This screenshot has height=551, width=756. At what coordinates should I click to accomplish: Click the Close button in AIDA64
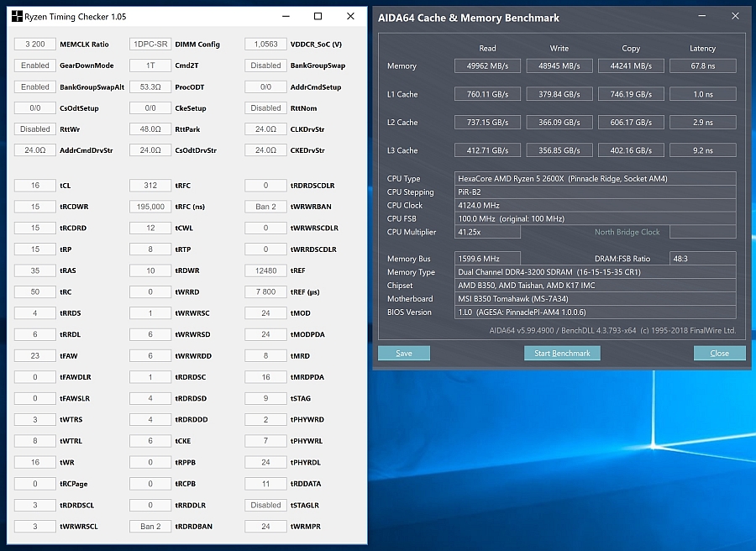[x=719, y=354]
